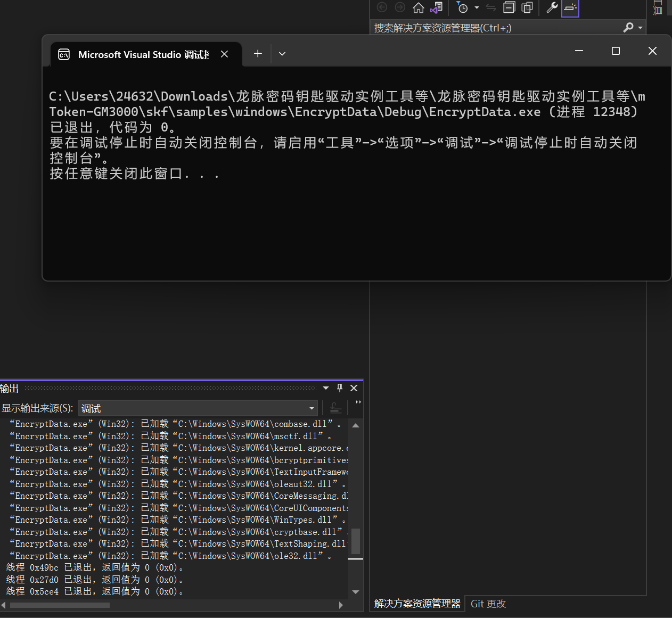Image resolution: width=672 pixels, height=618 pixels.
Task: Switch between solution and folder views icon
Action: click(x=437, y=7)
